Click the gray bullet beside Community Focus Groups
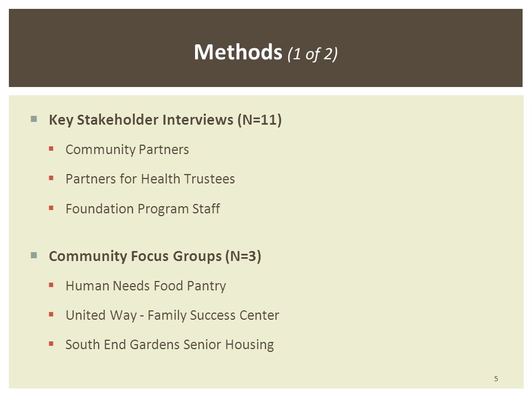The height and width of the screenshot is (399, 532). click(x=34, y=255)
